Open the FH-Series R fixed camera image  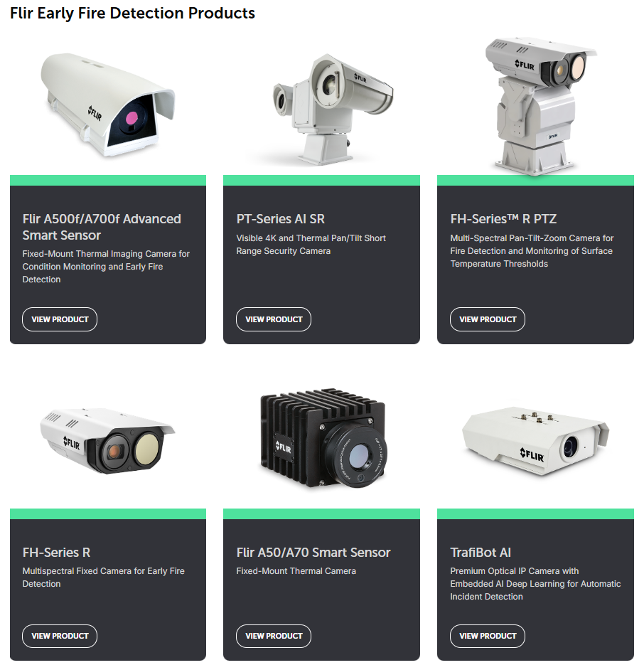[x=107, y=440]
